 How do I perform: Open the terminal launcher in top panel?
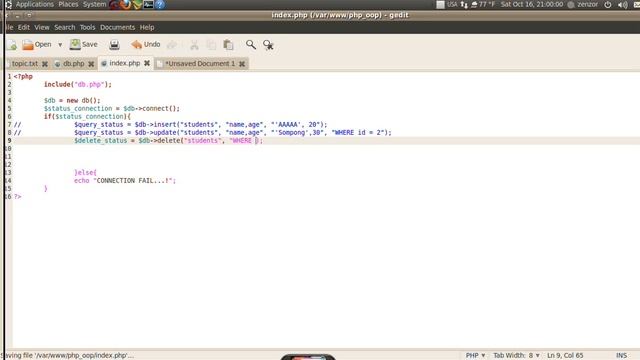coord(149,4)
